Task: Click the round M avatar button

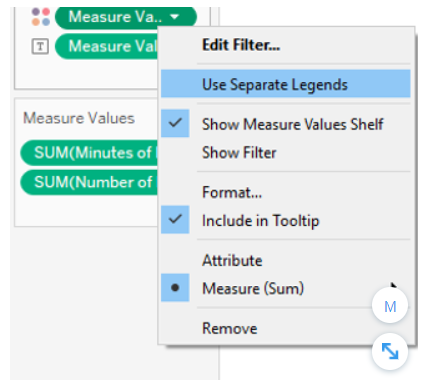Action: point(390,306)
